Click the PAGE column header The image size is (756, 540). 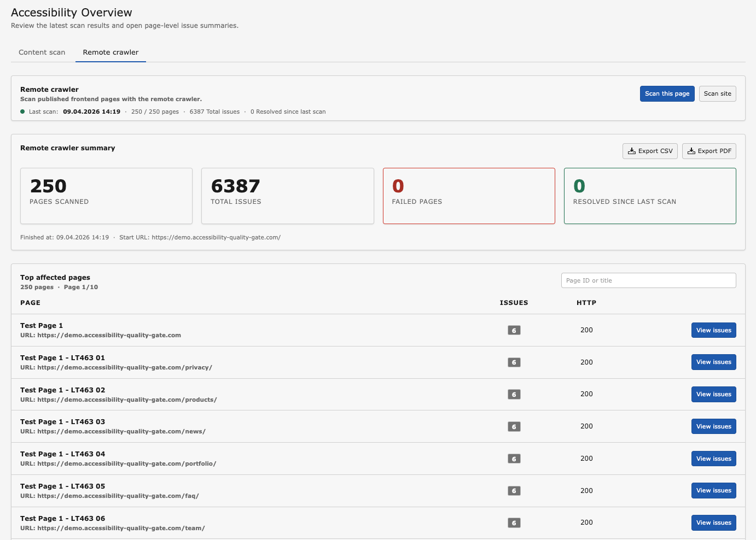pyautogui.click(x=30, y=303)
